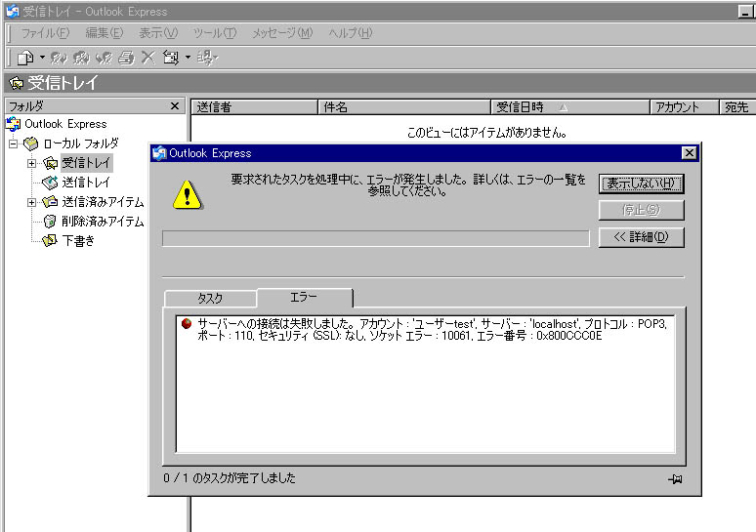This screenshot has width=756, height=532.
Task: Expand the 送信済みアイテム tree node
Action: pyautogui.click(x=32, y=202)
